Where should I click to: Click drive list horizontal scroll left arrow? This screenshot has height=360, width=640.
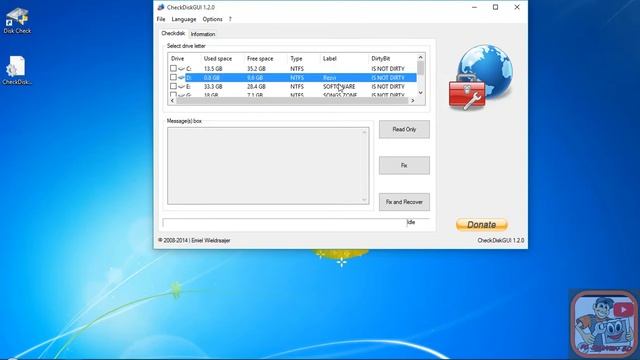click(x=172, y=100)
